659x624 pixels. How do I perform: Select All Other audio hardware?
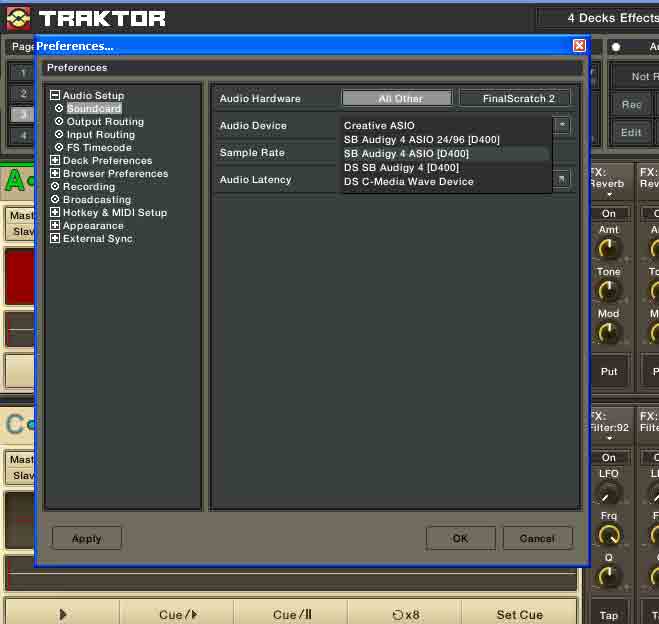click(x=397, y=98)
